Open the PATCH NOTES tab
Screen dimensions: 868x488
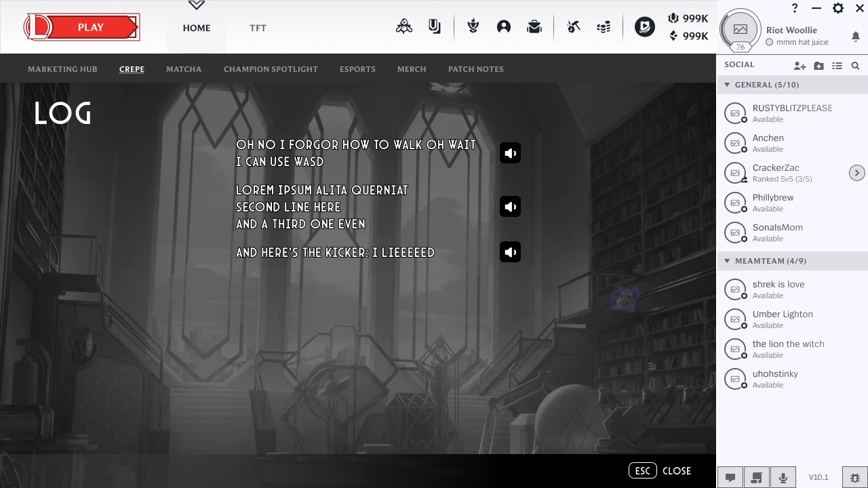point(476,69)
